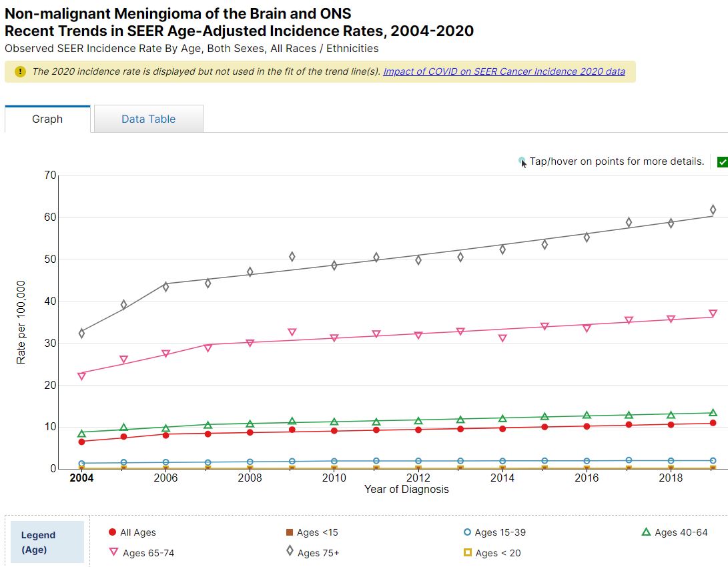This screenshot has height=567, width=728.
Task: Select the pink triangle Ages 65-74 legend marker
Action: click(x=113, y=552)
